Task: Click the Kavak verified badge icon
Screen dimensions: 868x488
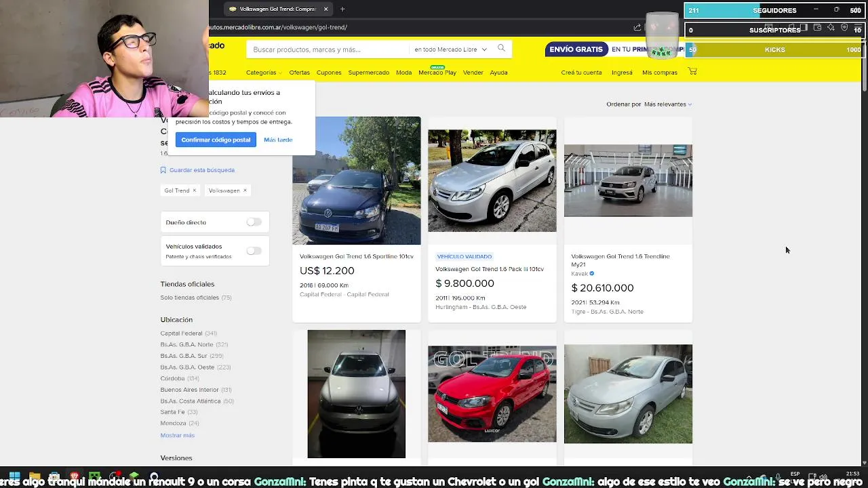Action: tap(592, 274)
